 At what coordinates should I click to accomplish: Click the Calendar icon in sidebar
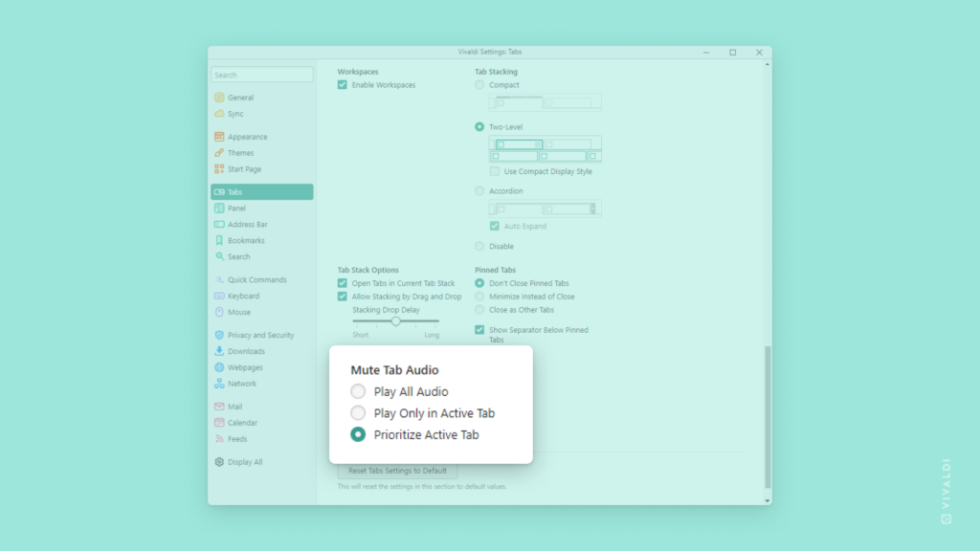coord(219,423)
